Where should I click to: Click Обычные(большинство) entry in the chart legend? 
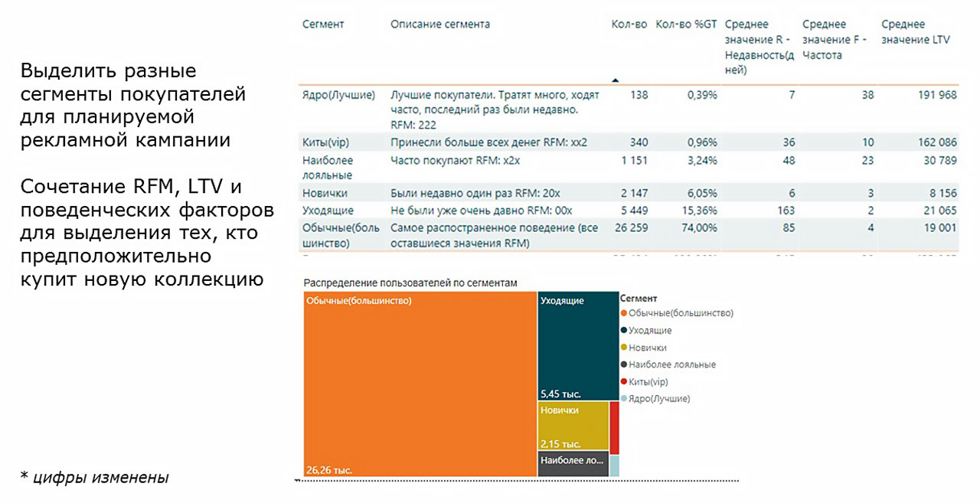(x=677, y=313)
